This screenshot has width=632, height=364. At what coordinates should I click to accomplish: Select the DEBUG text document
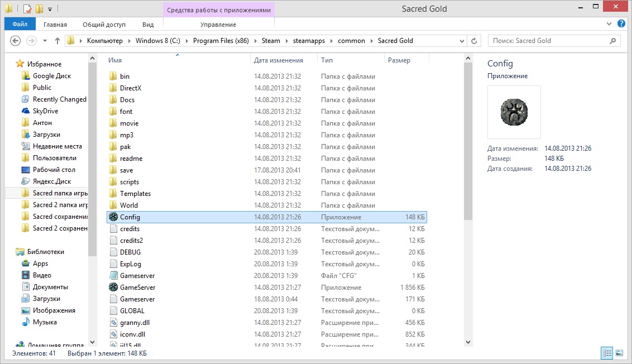(130, 252)
